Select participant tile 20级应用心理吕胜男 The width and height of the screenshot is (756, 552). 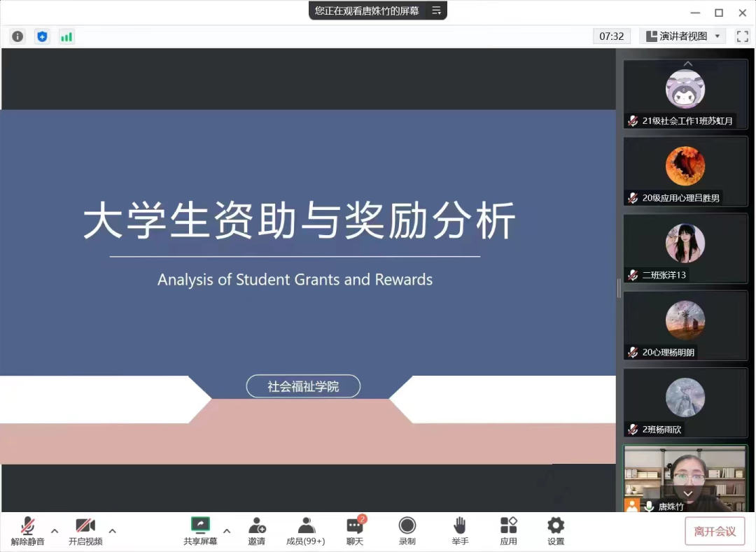(x=685, y=171)
